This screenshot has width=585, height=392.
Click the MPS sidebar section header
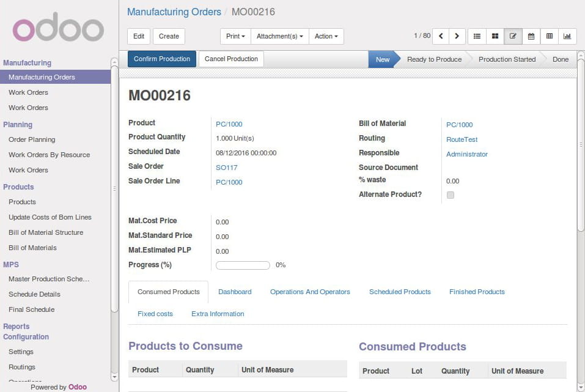pyautogui.click(x=11, y=265)
